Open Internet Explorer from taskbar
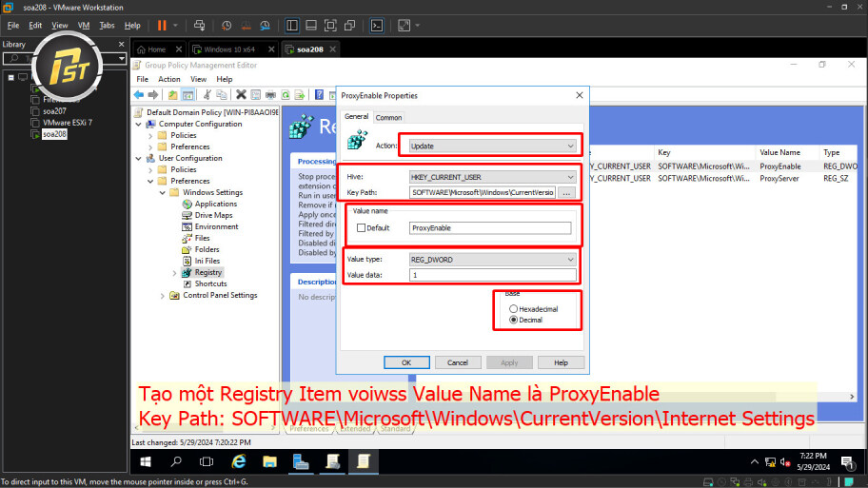 tap(239, 461)
